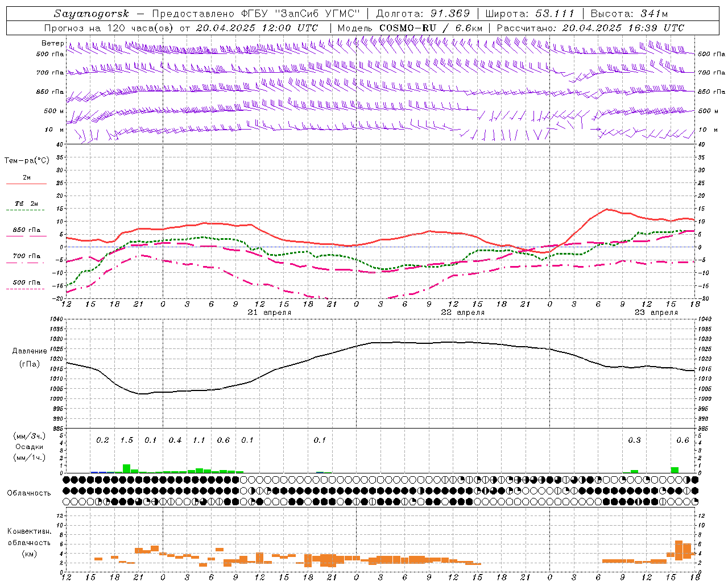Click the '0.3' precipitation amount value
Screen dimensions: 728x582
click(634, 440)
